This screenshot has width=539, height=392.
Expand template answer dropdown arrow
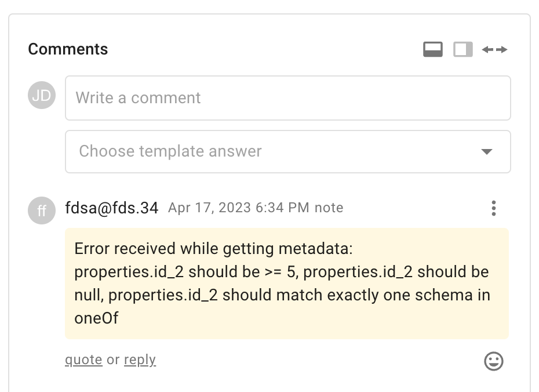[x=487, y=152]
